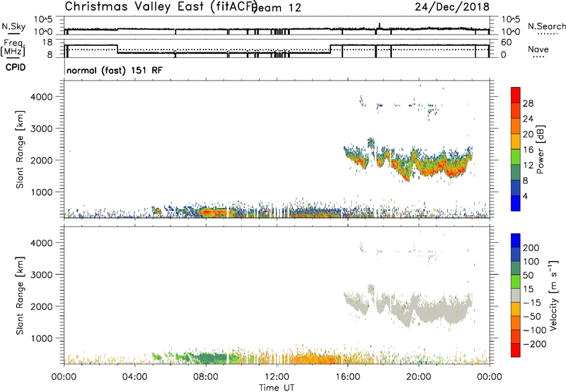
Task: Click the '20:00' time axis tick label
Action: [419, 376]
